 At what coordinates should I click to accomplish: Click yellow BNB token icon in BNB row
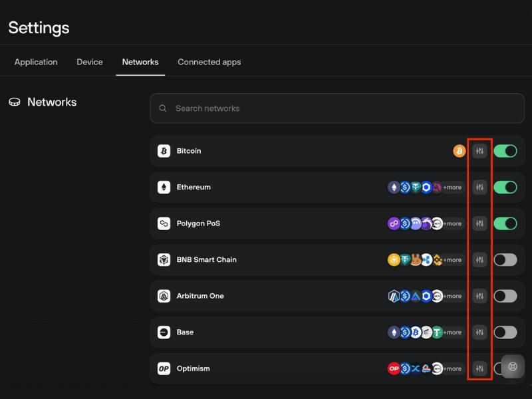pyautogui.click(x=394, y=260)
